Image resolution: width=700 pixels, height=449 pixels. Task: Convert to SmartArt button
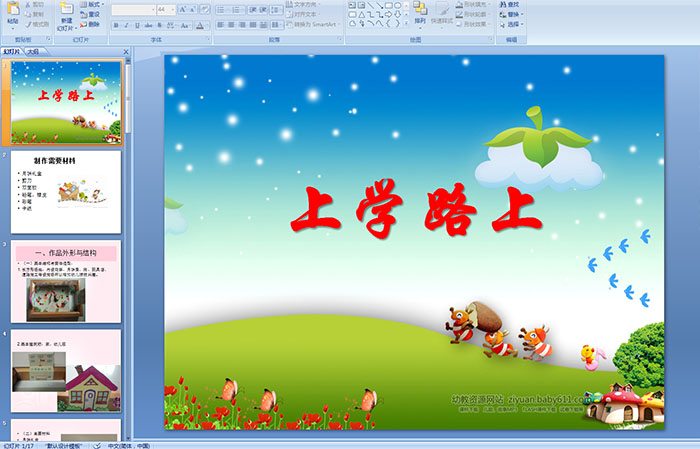(x=314, y=24)
